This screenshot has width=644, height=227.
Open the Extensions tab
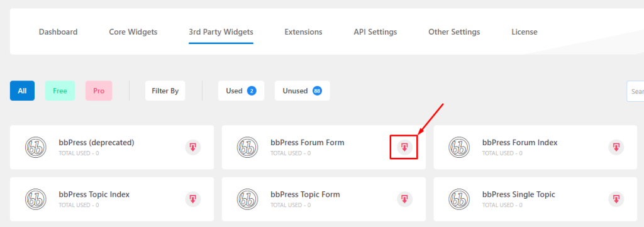(304, 32)
